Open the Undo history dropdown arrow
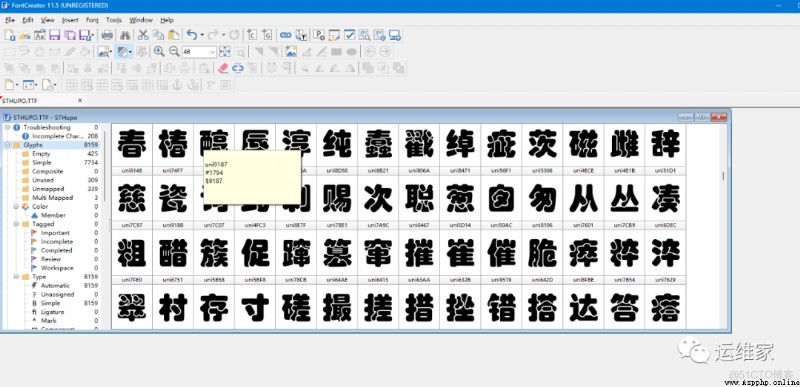Image resolution: width=800 pixels, height=387 pixels. pyautogui.click(x=202, y=35)
